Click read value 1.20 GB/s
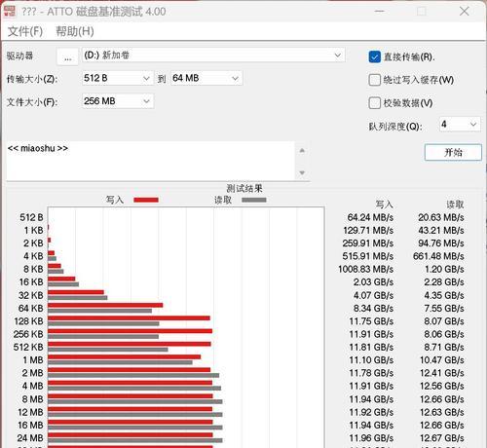This screenshot has width=487, height=448. pos(444,269)
